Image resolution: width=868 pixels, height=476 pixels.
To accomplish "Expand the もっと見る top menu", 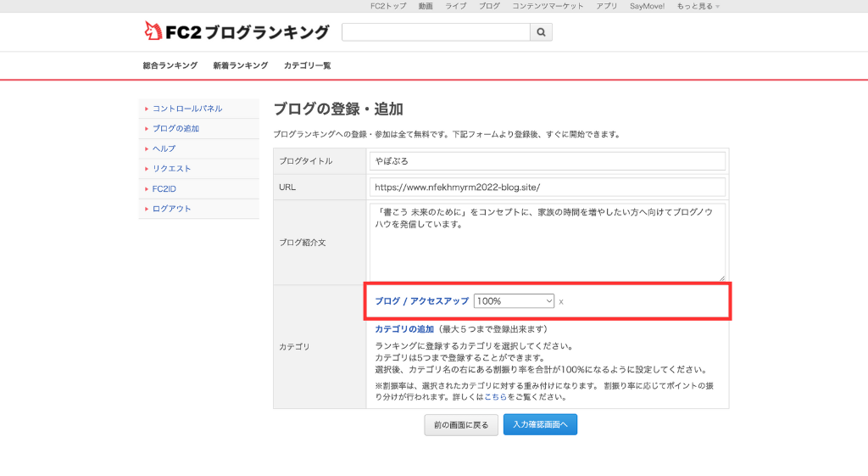I will pyautogui.click(x=698, y=6).
